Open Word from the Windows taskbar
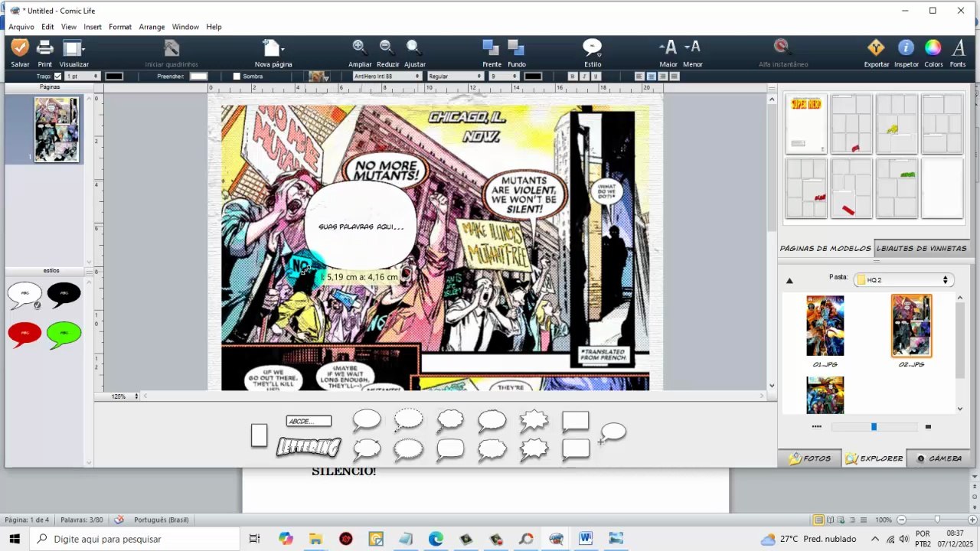The image size is (980, 551). click(x=586, y=539)
